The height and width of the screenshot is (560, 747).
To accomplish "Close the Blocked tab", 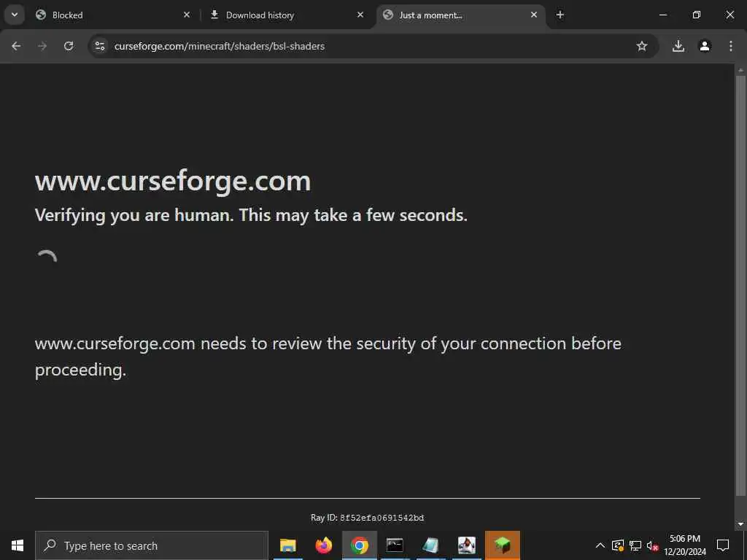I will pyautogui.click(x=187, y=15).
